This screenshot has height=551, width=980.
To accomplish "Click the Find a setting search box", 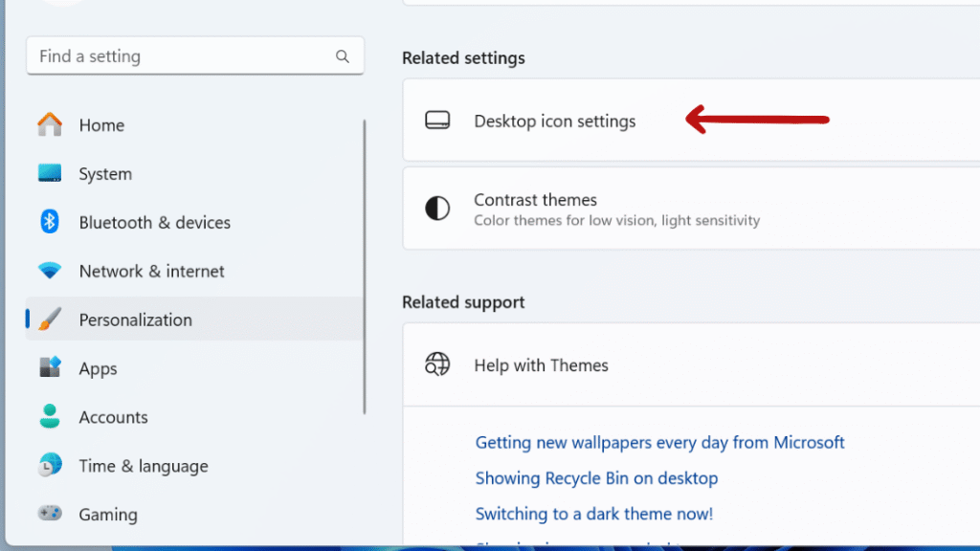I will click(x=195, y=55).
